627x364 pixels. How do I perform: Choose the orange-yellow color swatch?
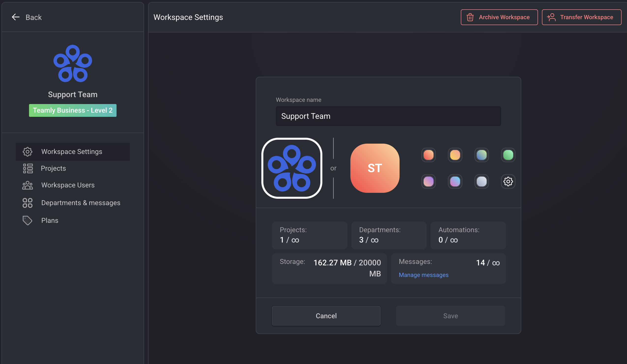(455, 155)
